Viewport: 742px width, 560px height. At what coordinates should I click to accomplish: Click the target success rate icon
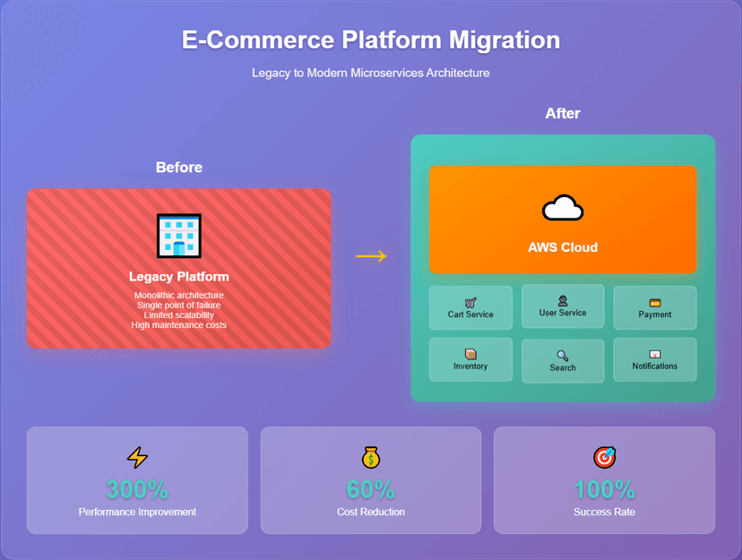click(x=605, y=456)
